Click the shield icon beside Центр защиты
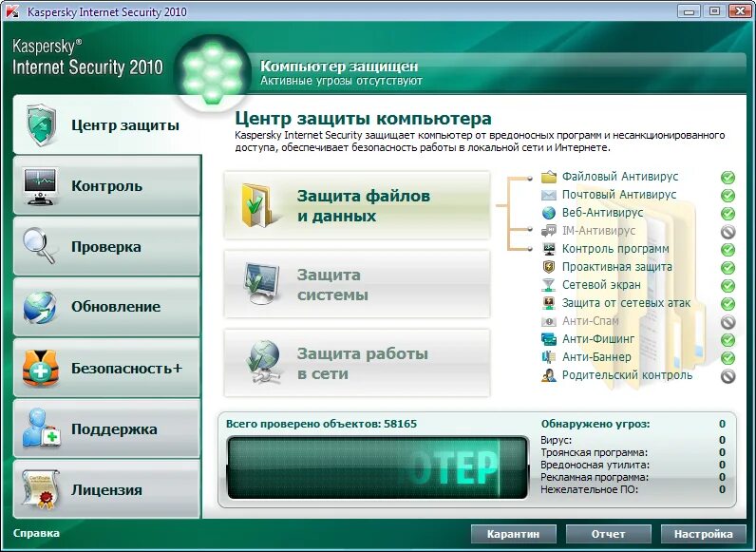Viewport: 756px width, 552px height. coord(42,125)
